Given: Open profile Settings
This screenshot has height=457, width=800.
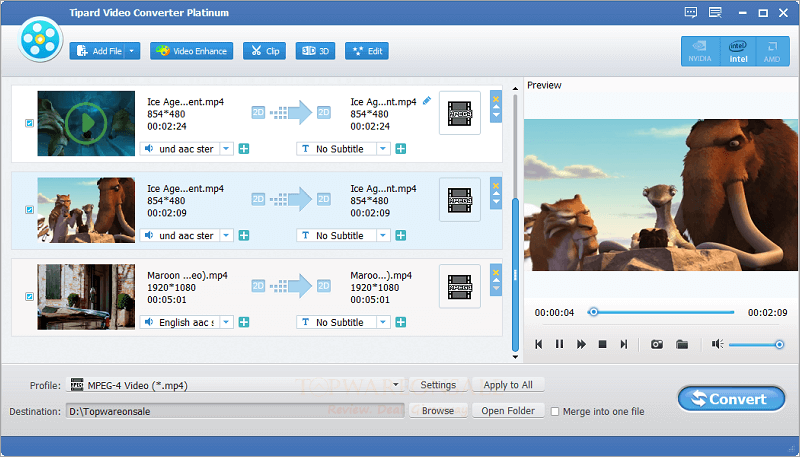Looking at the screenshot, I should [x=438, y=385].
